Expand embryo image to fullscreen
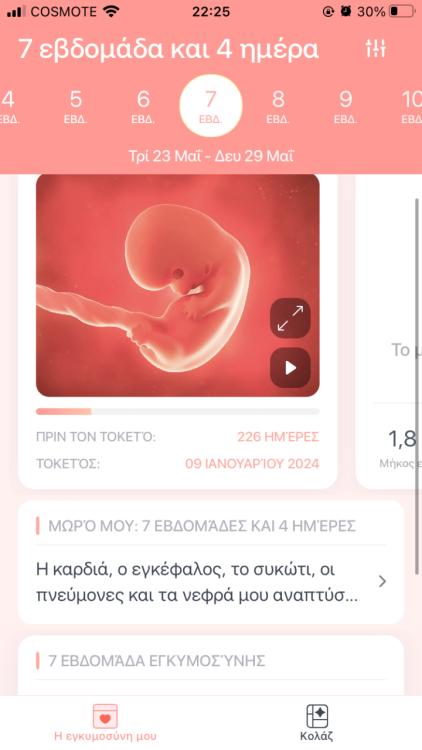 coord(290,319)
